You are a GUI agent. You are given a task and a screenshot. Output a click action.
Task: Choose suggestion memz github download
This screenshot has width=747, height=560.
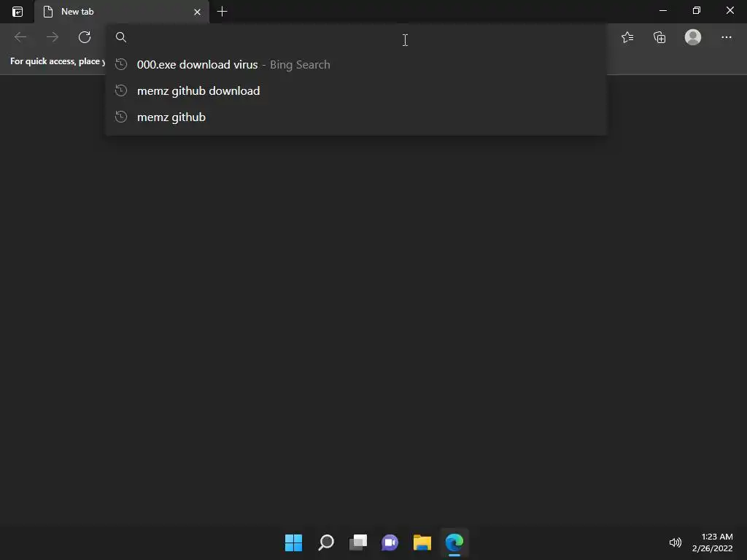pos(356,90)
